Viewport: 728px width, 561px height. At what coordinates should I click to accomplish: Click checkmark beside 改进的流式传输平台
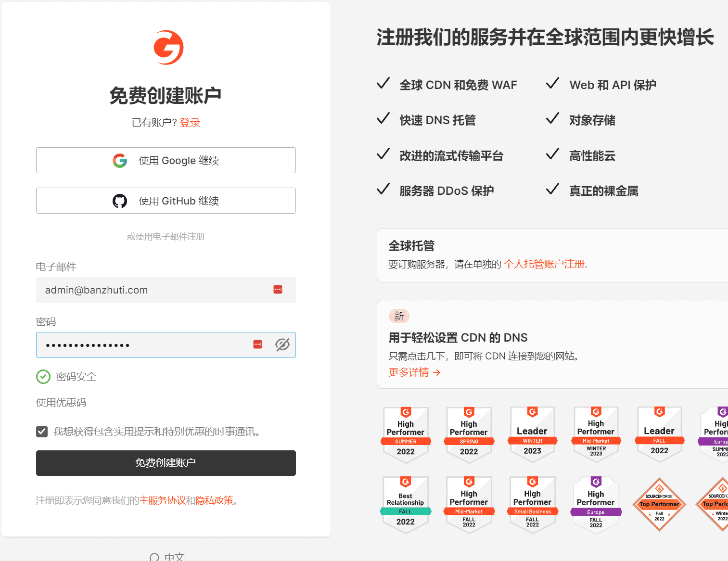pyautogui.click(x=383, y=154)
